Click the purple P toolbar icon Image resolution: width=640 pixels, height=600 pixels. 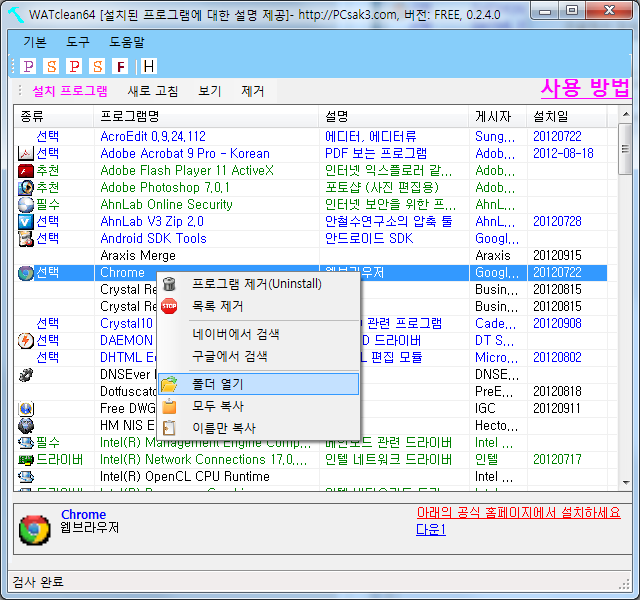(x=28, y=66)
